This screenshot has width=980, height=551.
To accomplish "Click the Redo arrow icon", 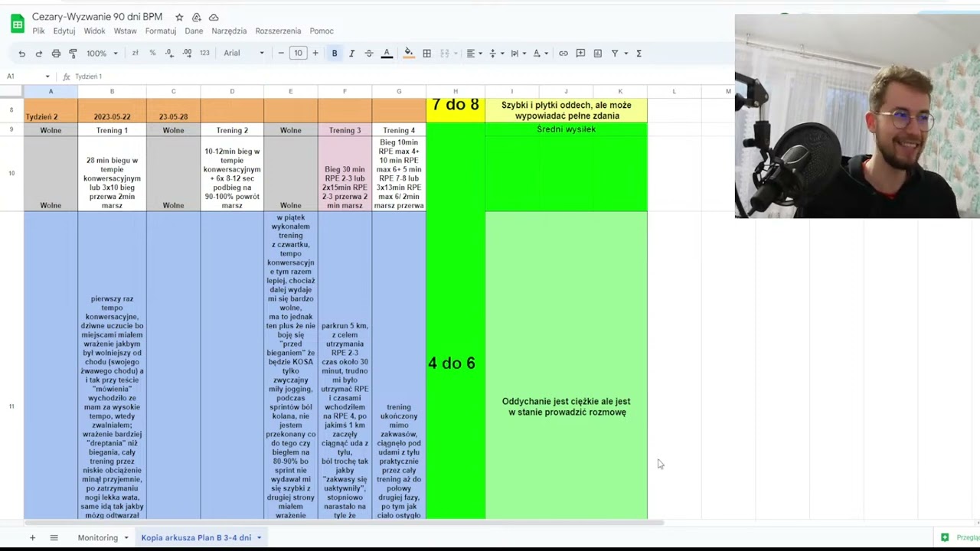I will tap(38, 54).
